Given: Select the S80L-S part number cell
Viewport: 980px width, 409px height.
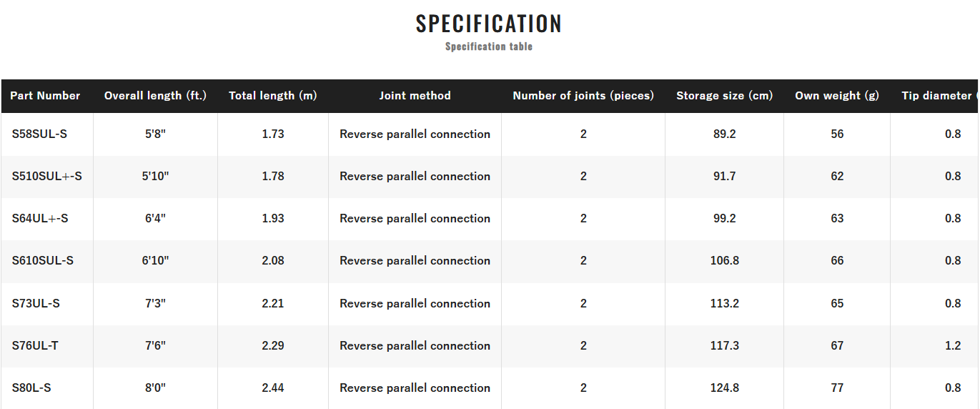Looking at the screenshot, I should (x=31, y=388).
